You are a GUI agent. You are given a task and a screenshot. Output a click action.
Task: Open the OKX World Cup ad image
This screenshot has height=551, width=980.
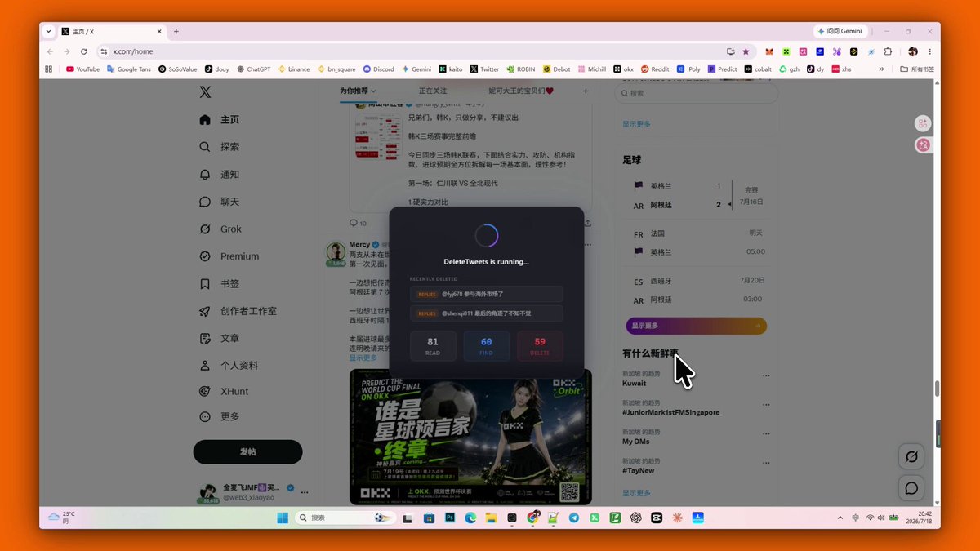[x=470, y=437]
